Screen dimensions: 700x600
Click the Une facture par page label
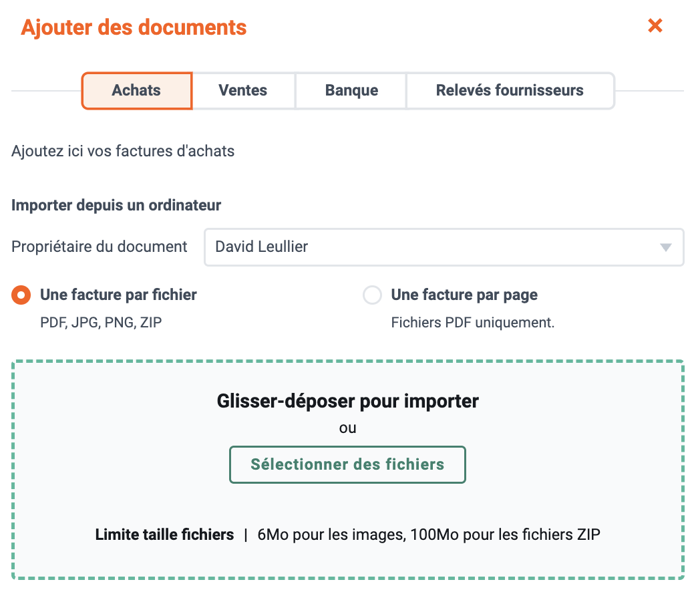click(x=464, y=295)
